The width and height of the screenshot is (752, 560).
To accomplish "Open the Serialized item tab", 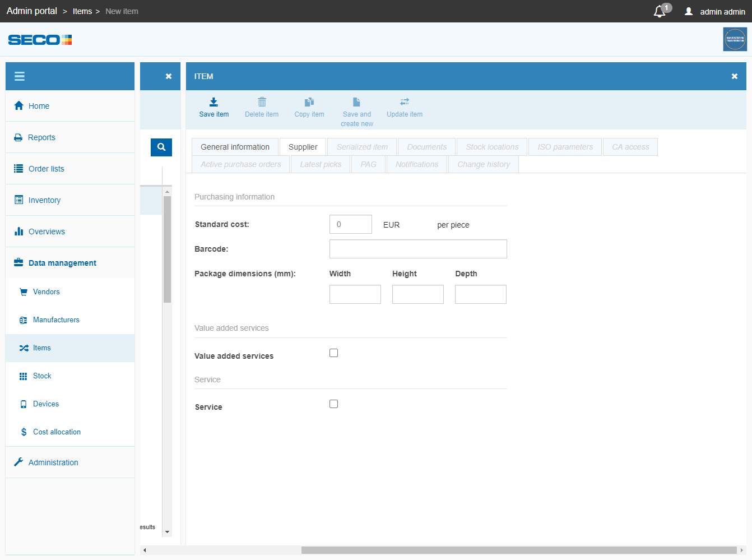I will click(x=362, y=147).
